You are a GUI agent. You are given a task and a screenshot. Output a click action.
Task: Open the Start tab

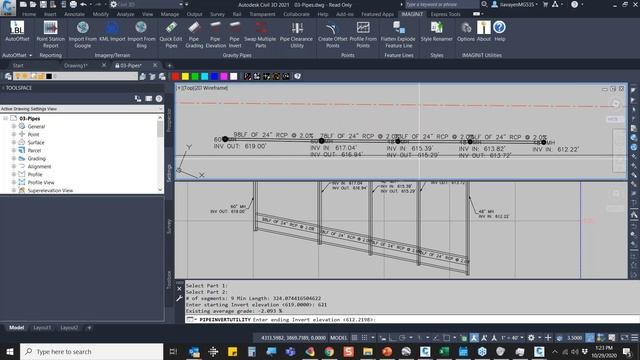point(18,65)
